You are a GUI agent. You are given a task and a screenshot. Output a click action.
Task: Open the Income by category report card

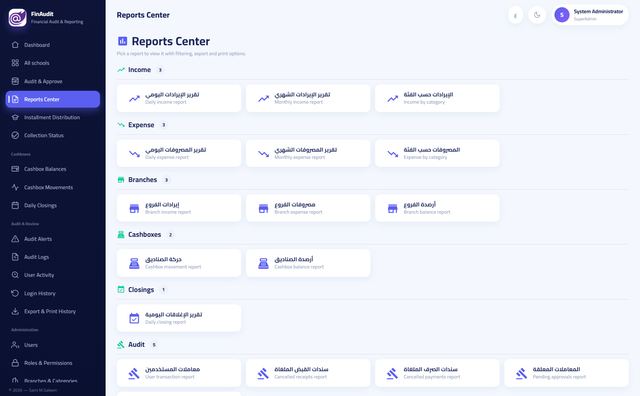pyautogui.click(x=437, y=98)
